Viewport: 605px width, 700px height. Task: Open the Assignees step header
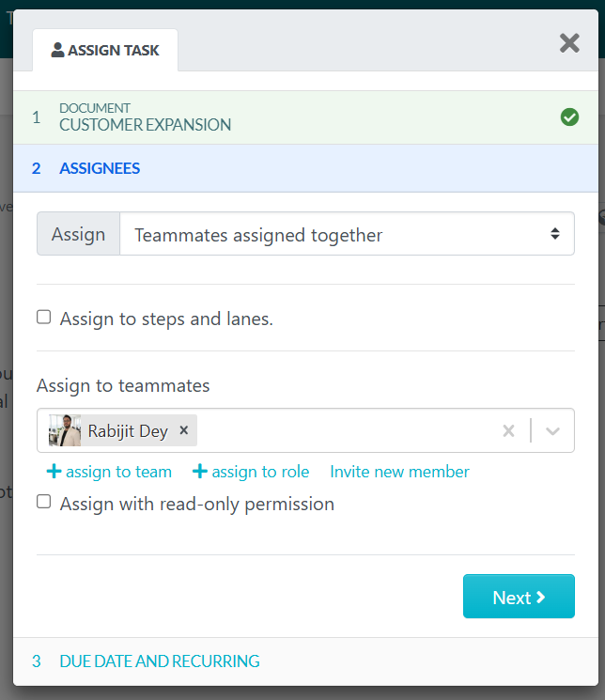pyautogui.click(x=100, y=169)
